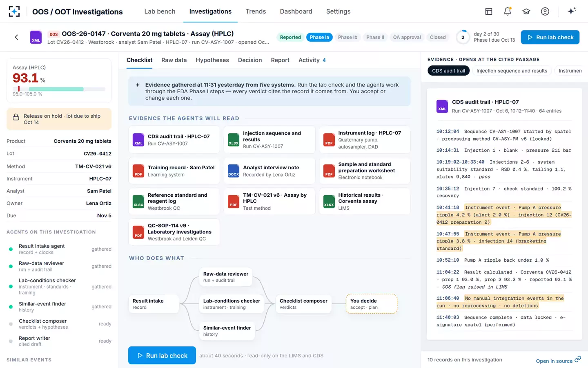
Task: Click the sparkle assistant icon
Action: pyautogui.click(x=572, y=11)
